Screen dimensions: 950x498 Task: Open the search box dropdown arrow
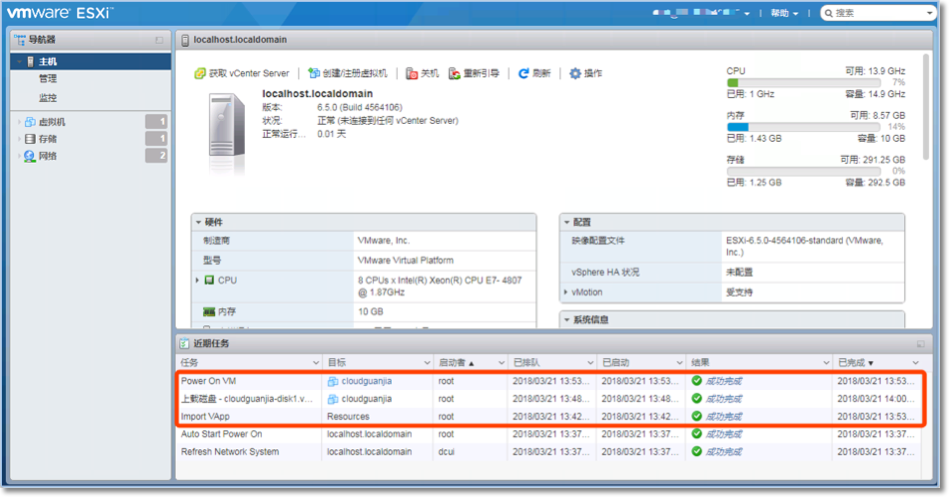[x=929, y=13]
